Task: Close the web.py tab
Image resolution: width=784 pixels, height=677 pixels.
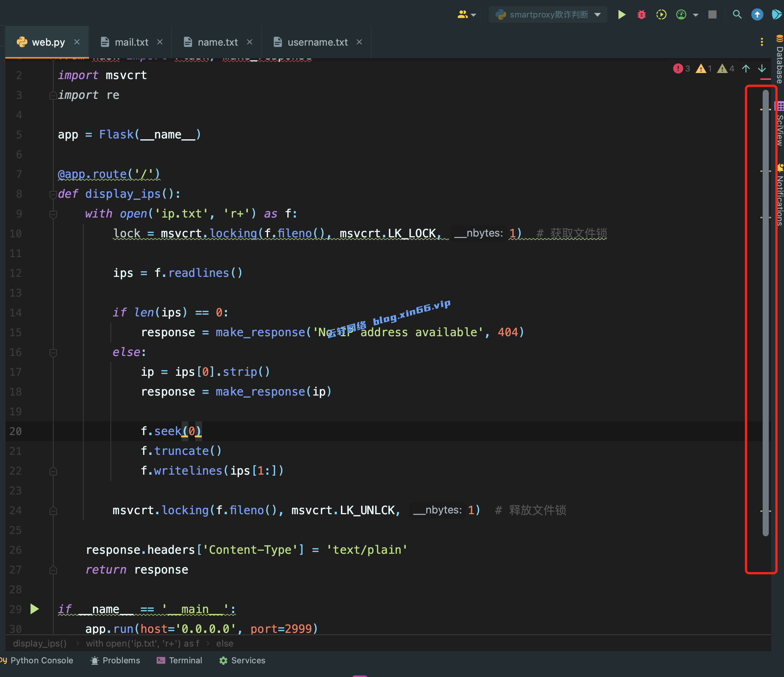Action: (77, 42)
